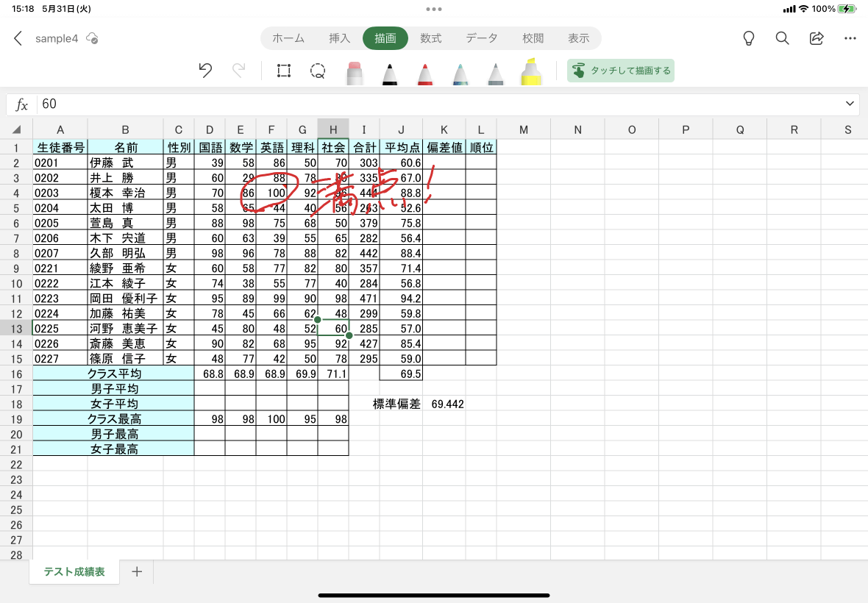
Task: Select the lasso selection tool
Action: coord(318,71)
